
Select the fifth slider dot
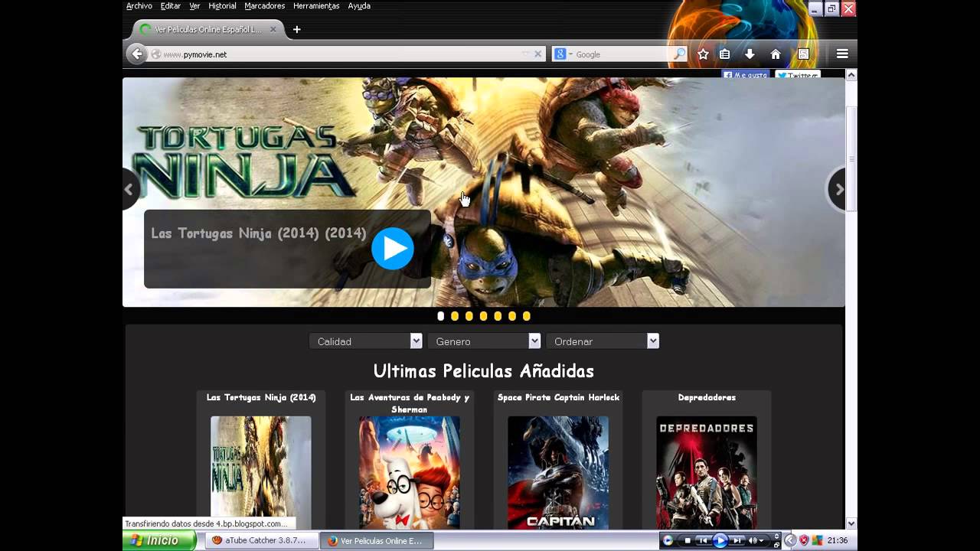(498, 316)
